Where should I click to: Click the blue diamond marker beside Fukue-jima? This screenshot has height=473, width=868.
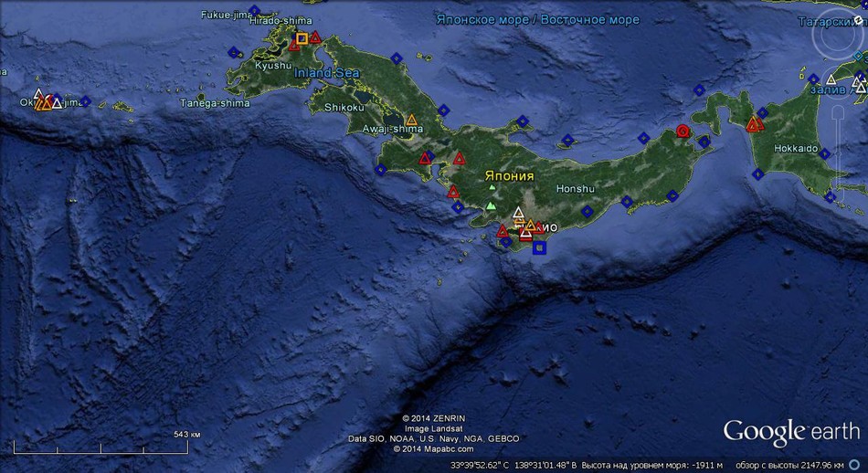point(254,11)
